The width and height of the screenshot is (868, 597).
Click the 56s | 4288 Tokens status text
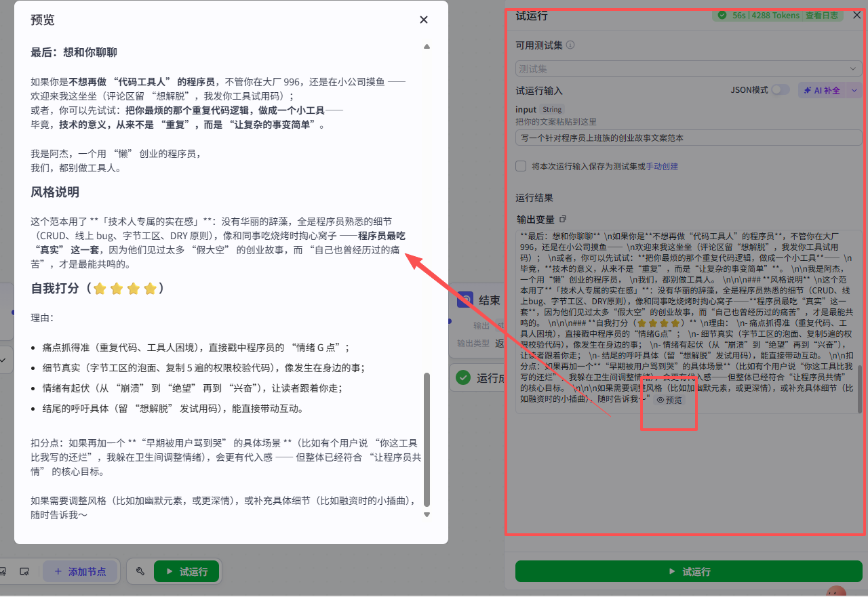click(x=766, y=16)
